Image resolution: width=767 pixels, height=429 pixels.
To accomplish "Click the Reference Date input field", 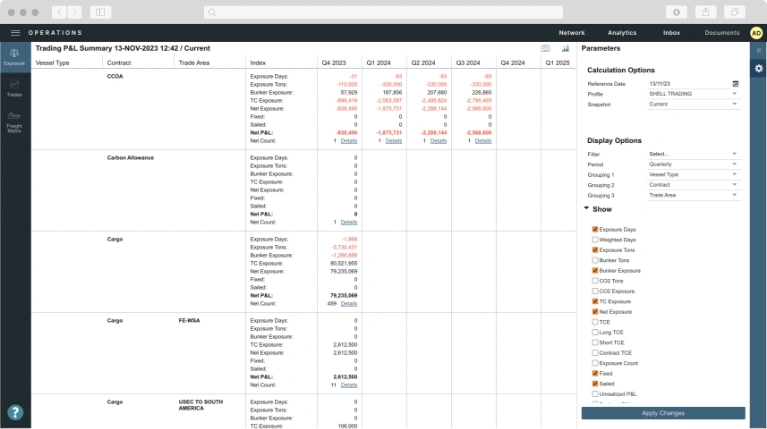I will pyautogui.click(x=689, y=84).
